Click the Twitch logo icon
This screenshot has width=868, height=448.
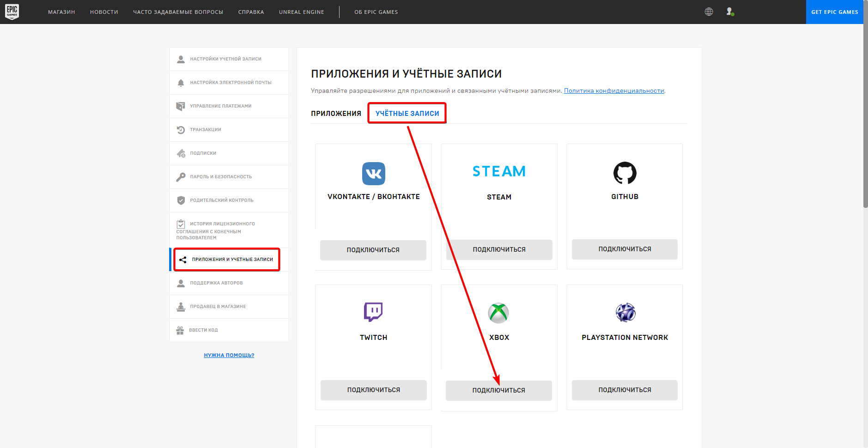[373, 312]
